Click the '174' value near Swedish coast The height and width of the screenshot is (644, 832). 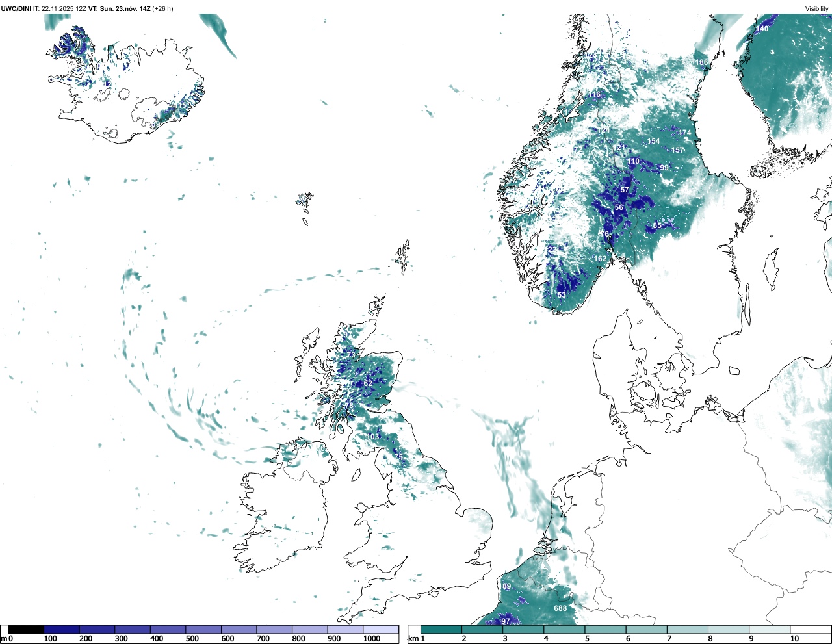tap(684, 133)
